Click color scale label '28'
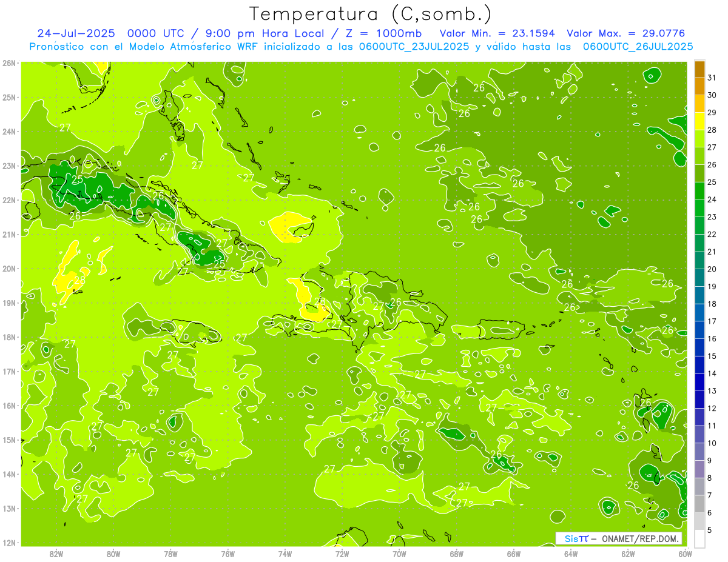 pos(712,130)
